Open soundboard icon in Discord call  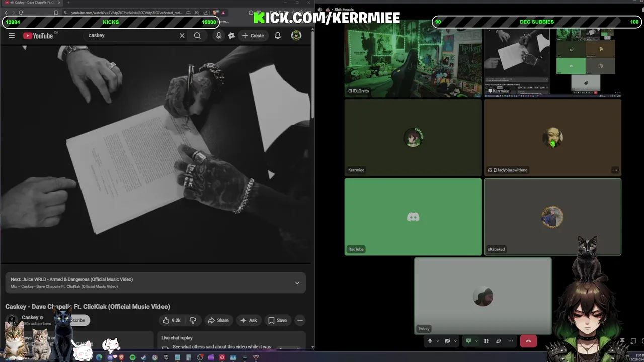coord(499,341)
